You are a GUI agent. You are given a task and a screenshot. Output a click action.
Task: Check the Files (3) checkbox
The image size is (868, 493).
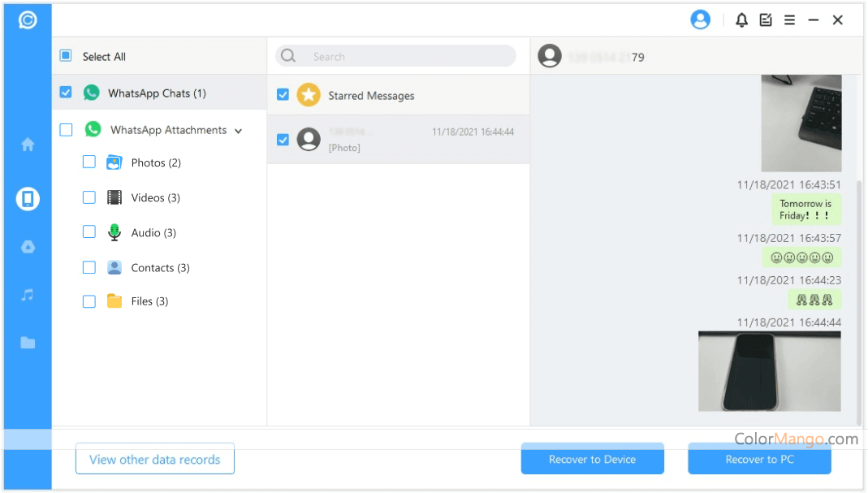89,301
